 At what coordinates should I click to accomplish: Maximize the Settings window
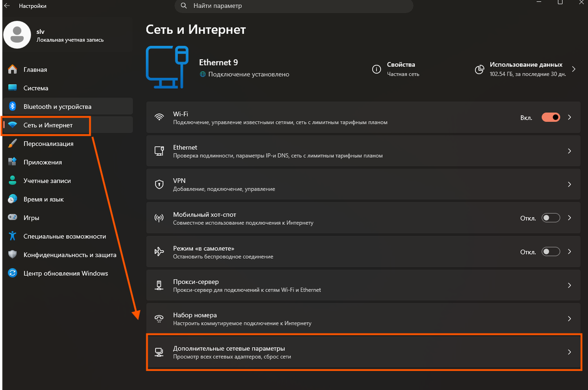click(560, 2)
